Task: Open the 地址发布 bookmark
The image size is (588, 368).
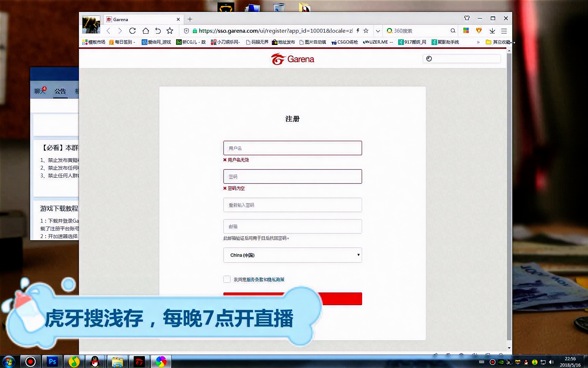Action: point(283,42)
